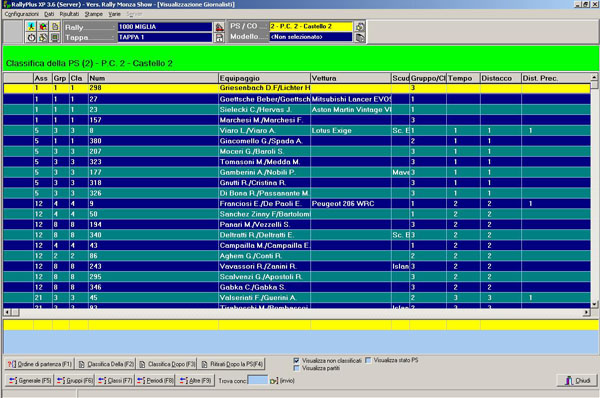Select the Vavassori R./Zanini R. row
Image resolution: width=600 pixels, height=398 pixels.
point(297,266)
